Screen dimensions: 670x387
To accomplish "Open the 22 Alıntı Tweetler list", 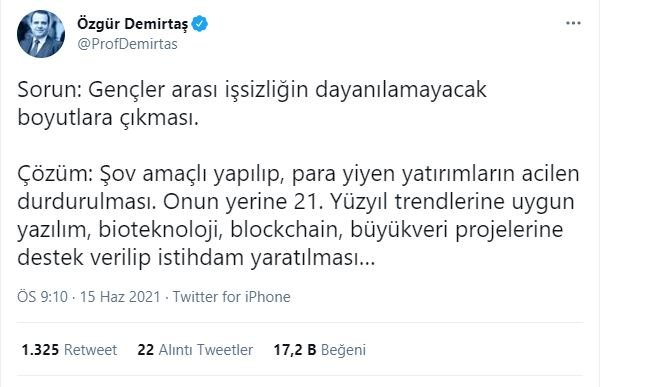I will (x=195, y=350).
